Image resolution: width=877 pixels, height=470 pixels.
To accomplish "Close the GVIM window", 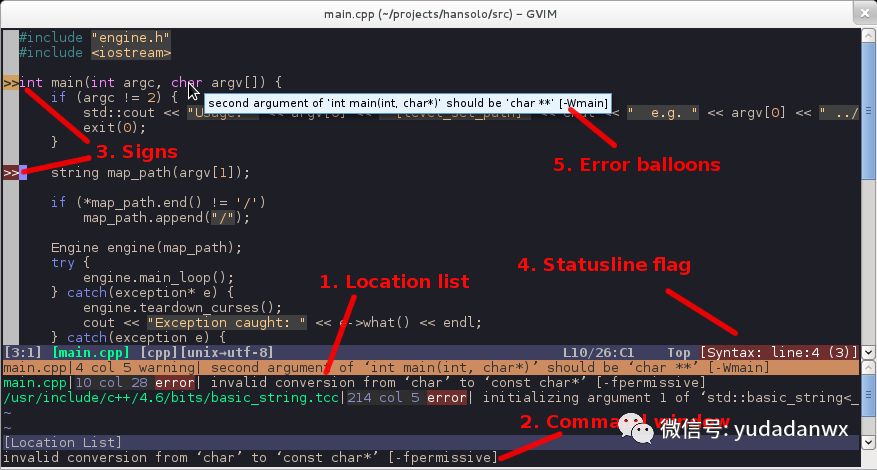I will tap(864, 13).
